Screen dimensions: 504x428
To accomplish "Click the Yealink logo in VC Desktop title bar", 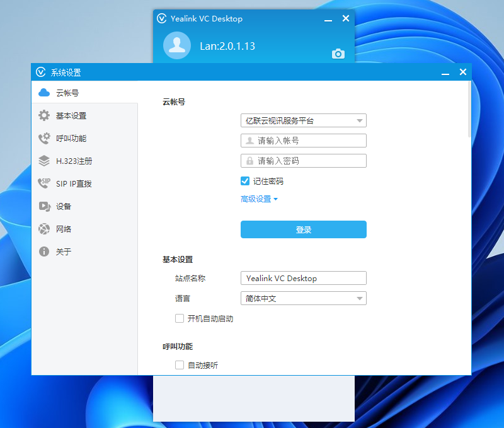I will tap(162, 18).
